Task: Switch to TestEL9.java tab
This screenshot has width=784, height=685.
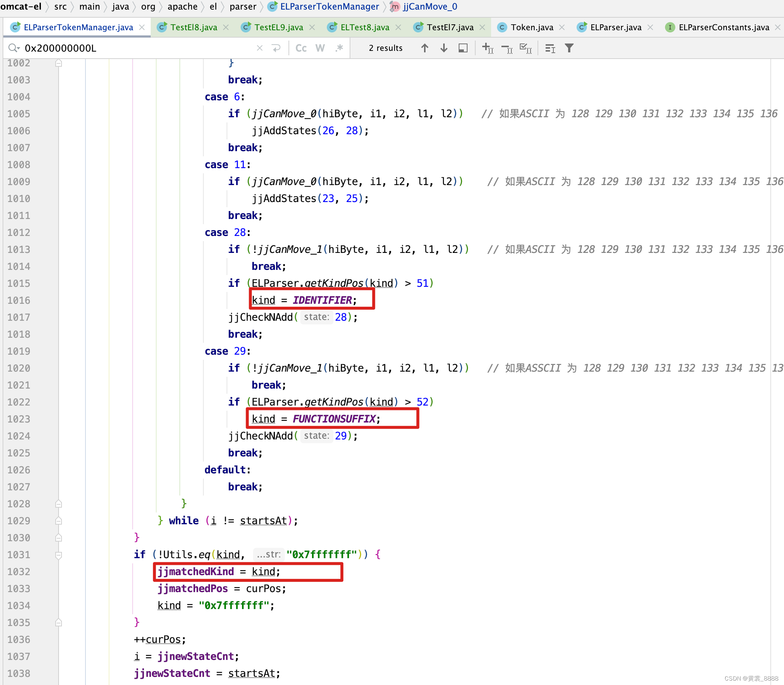Action: pyautogui.click(x=279, y=28)
